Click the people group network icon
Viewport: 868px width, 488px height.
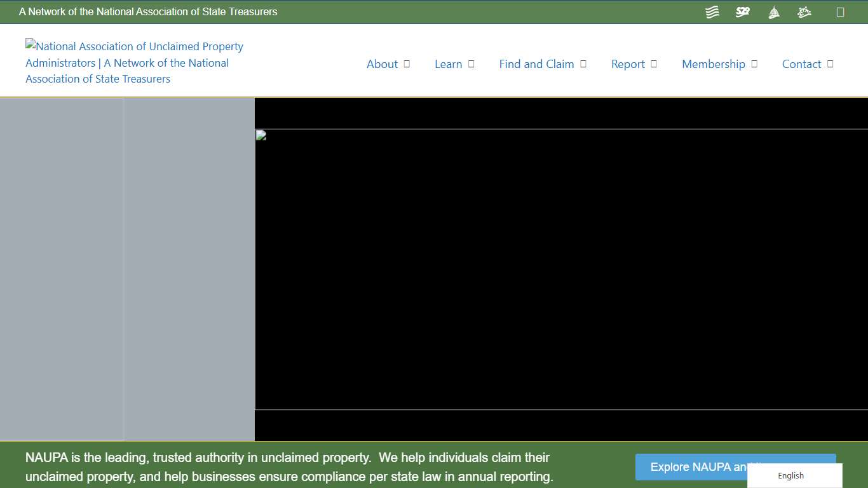click(x=804, y=11)
